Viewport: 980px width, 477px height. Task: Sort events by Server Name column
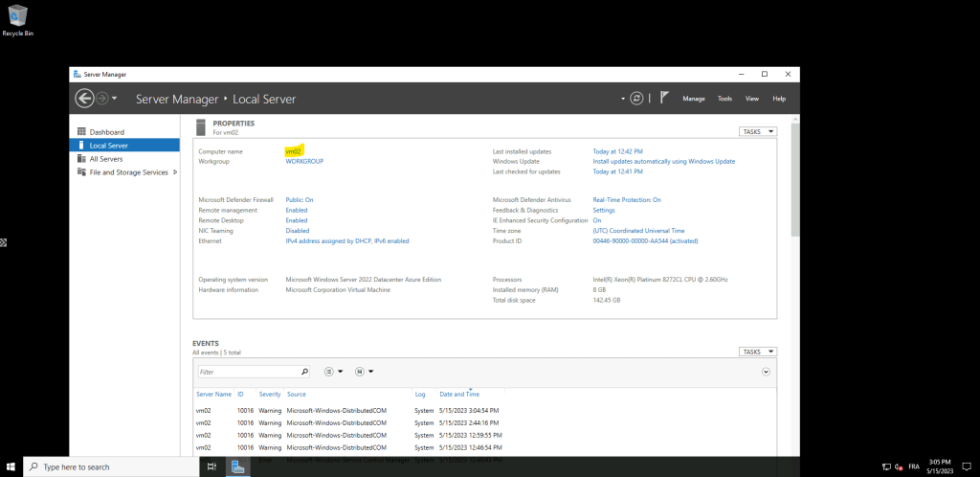213,395
